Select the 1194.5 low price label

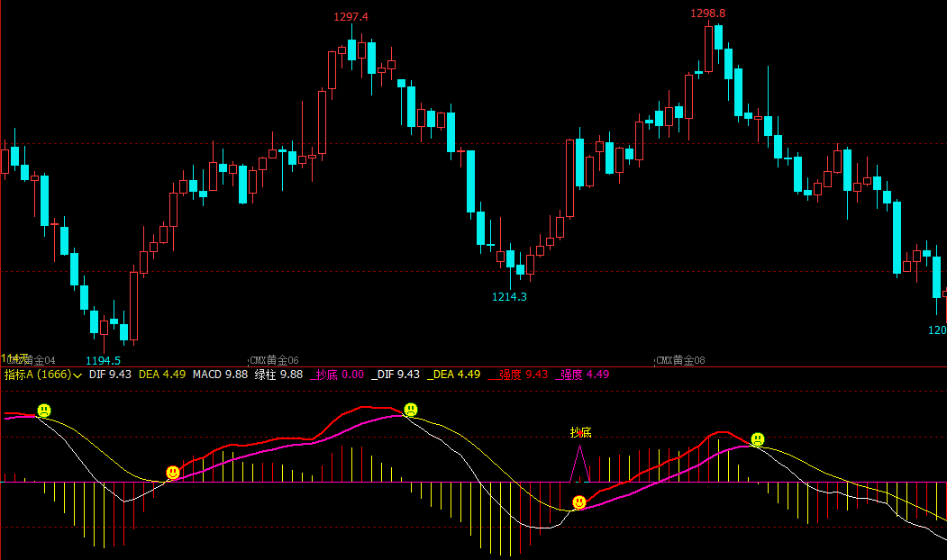(104, 361)
